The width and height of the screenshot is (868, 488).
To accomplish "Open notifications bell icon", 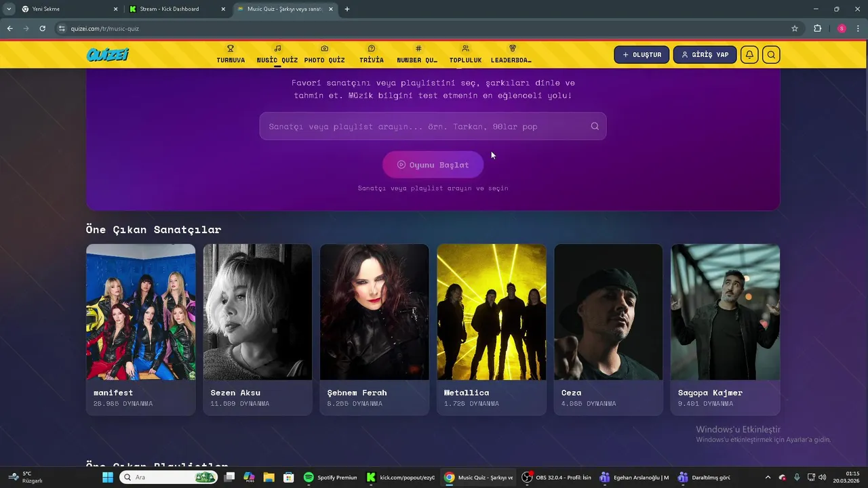I will pyautogui.click(x=749, y=55).
